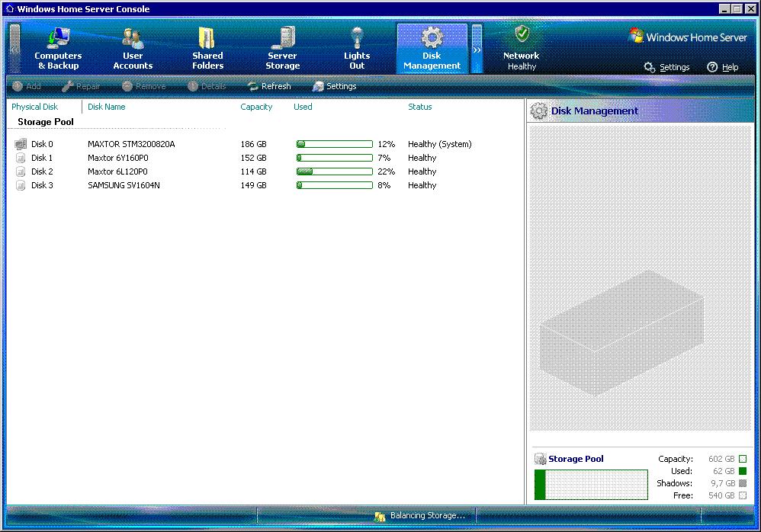The height and width of the screenshot is (532, 761).
Task: Refresh the disk list
Action: coord(269,86)
